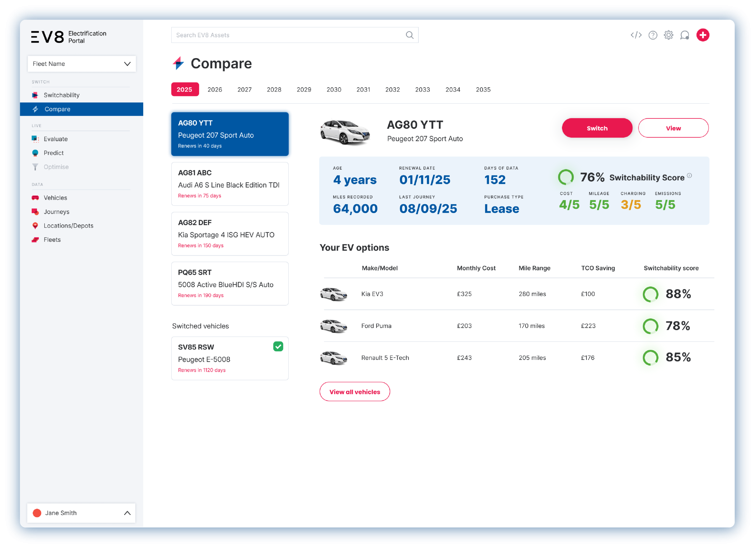This screenshot has width=756, height=549.
Task: Click the red plus add button
Action: tap(703, 35)
